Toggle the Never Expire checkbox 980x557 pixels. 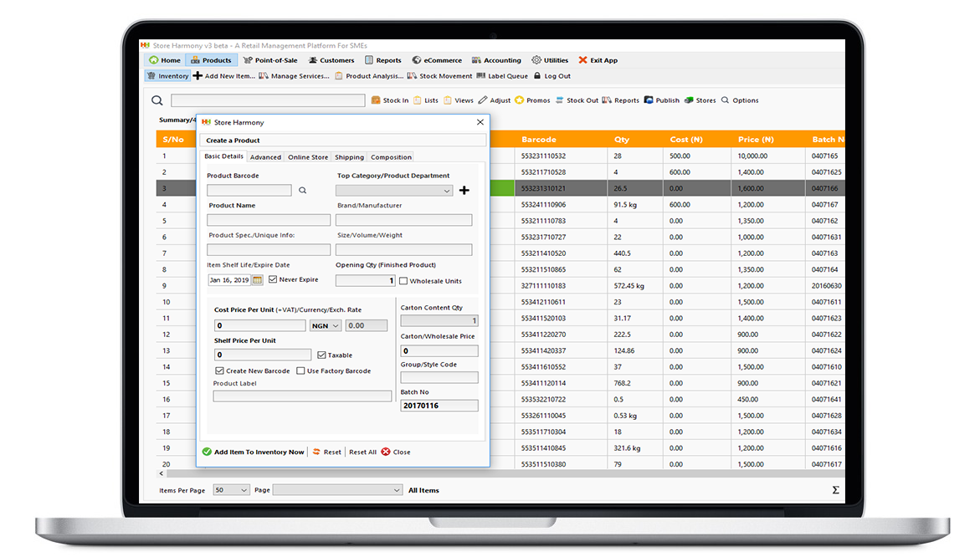[x=273, y=279]
